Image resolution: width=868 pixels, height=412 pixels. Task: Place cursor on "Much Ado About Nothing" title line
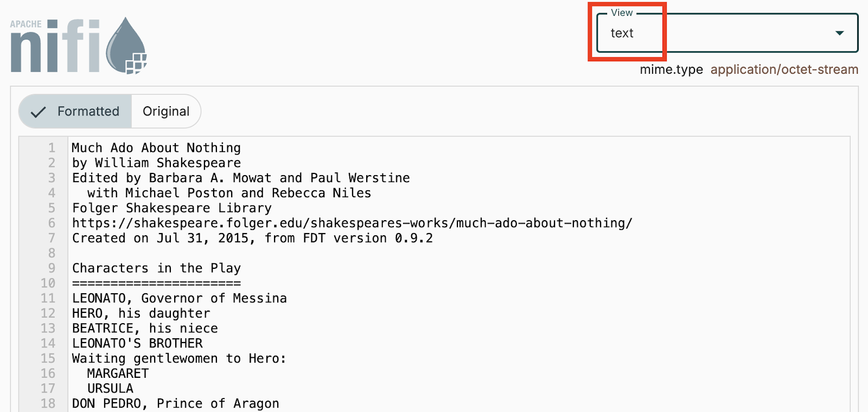(x=156, y=148)
